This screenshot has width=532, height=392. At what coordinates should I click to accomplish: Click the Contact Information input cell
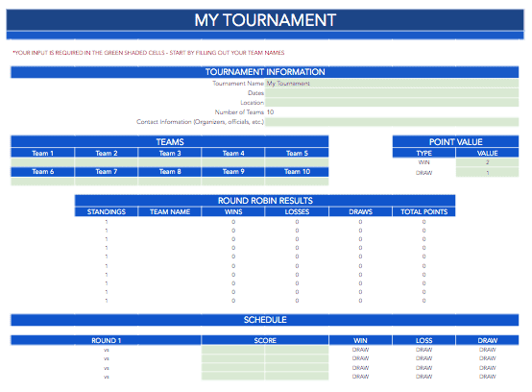(x=392, y=122)
